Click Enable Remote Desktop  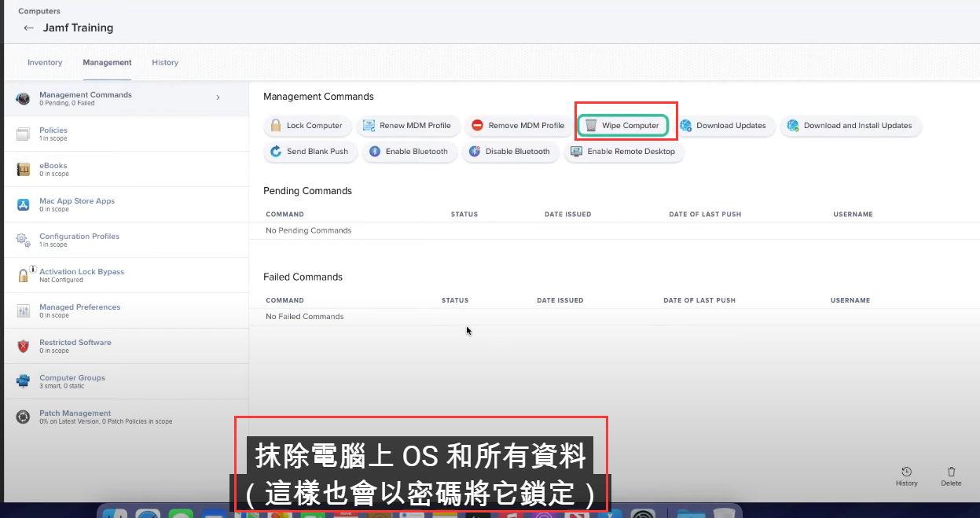click(623, 152)
